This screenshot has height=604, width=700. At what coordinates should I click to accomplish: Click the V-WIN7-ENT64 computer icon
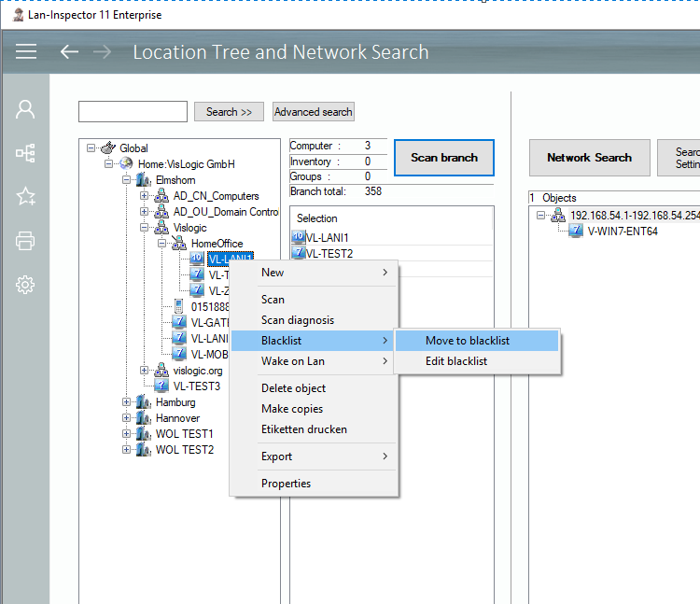click(576, 231)
